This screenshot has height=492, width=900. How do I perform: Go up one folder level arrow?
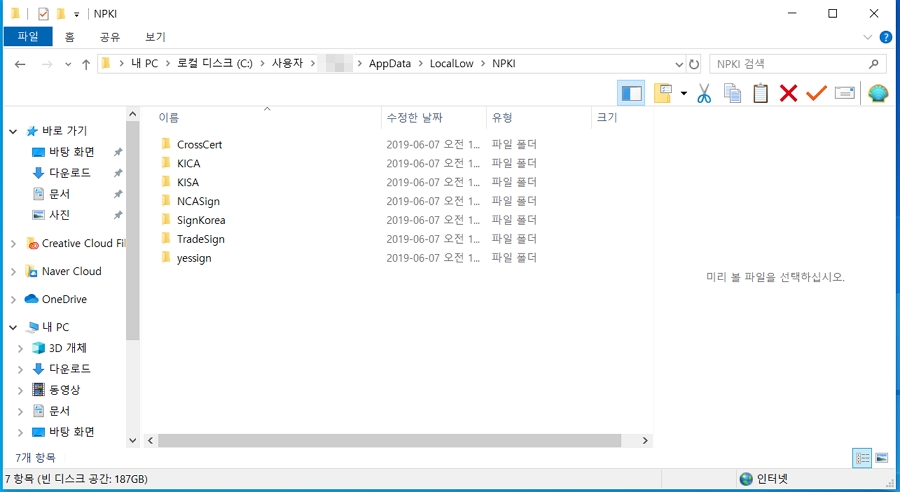coord(86,64)
